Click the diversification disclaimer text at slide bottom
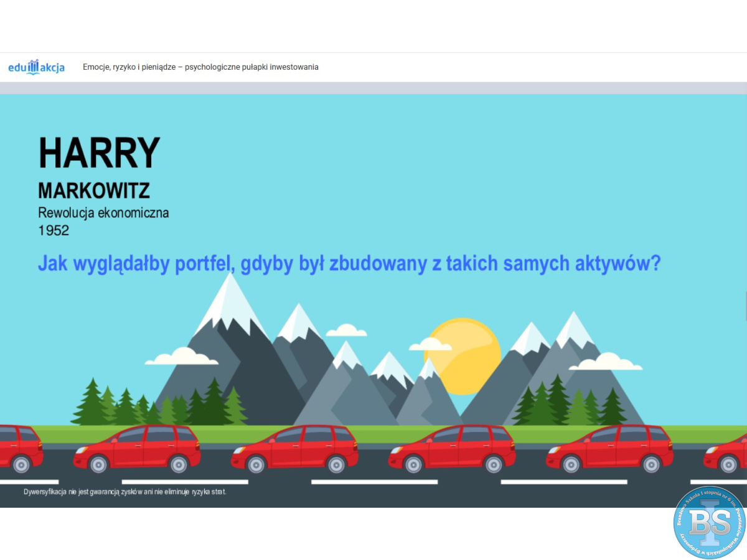The image size is (747, 560). 125,492
